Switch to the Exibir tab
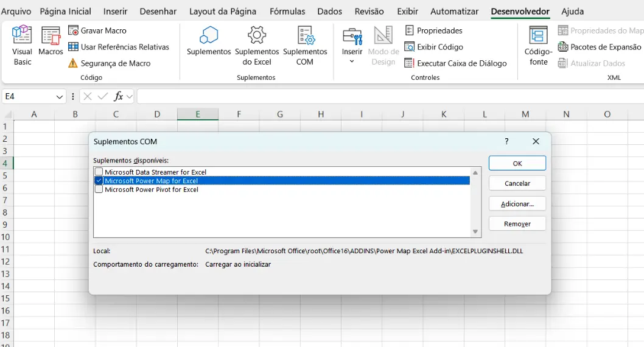 tap(407, 12)
